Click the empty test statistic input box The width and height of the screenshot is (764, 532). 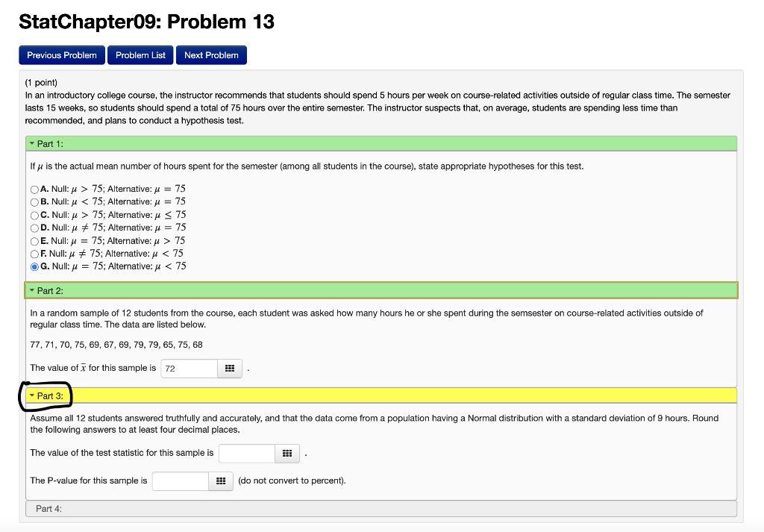tap(246, 453)
